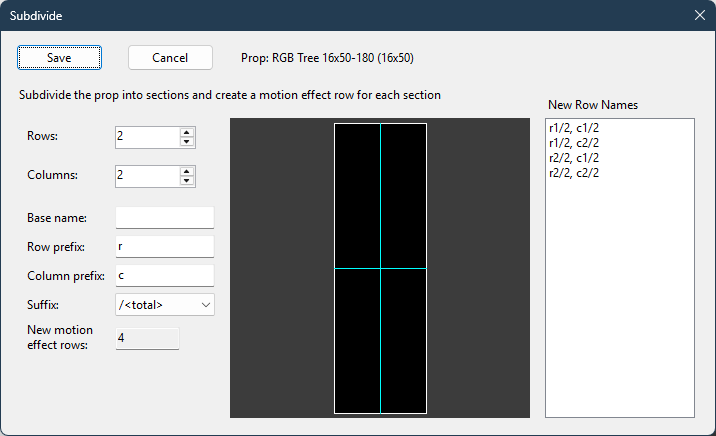Image resolution: width=716 pixels, height=436 pixels.
Task: Click the prop subdivision preview
Action: [380, 268]
